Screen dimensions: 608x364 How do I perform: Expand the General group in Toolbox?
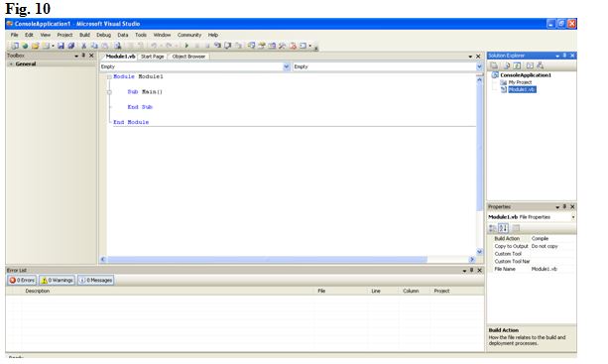pyautogui.click(x=11, y=63)
